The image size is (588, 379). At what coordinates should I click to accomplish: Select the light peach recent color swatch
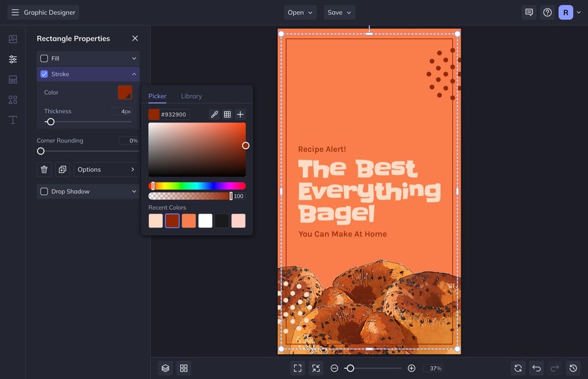[x=156, y=220]
